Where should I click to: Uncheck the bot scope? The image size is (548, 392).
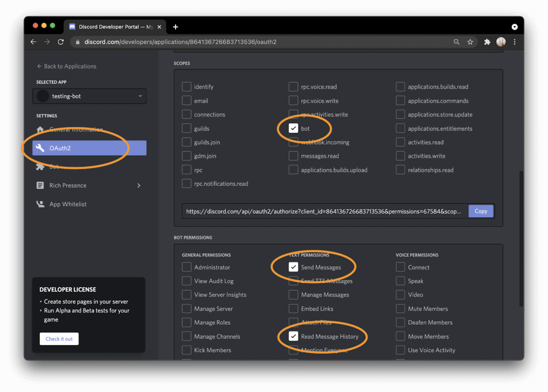pos(294,128)
